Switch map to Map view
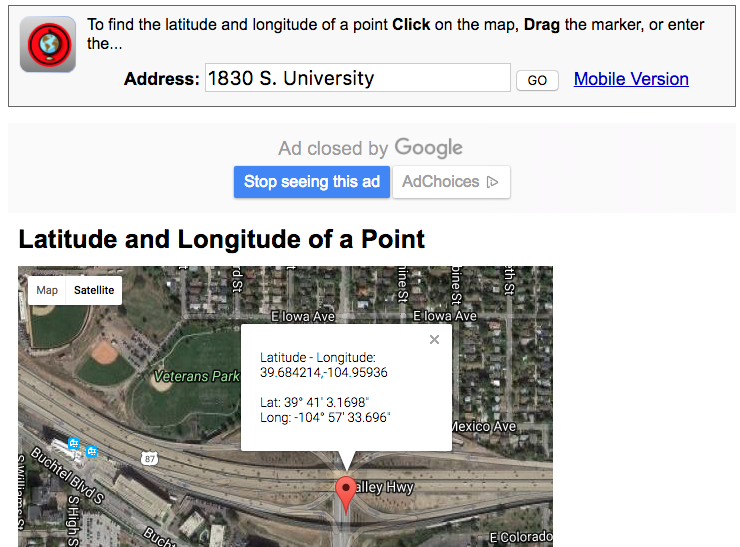Image resolution: width=740 pixels, height=547 pixels. (47, 291)
